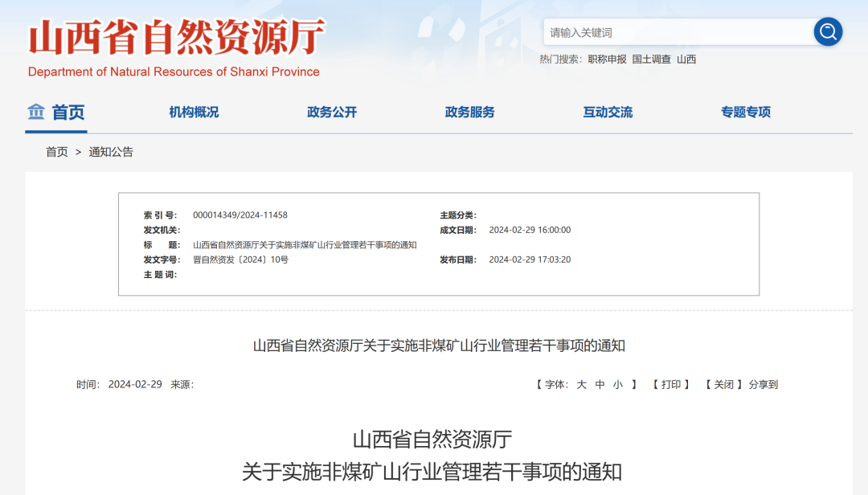Click the 首页 home building icon
Screen dimensions: 868x495
click(36, 112)
